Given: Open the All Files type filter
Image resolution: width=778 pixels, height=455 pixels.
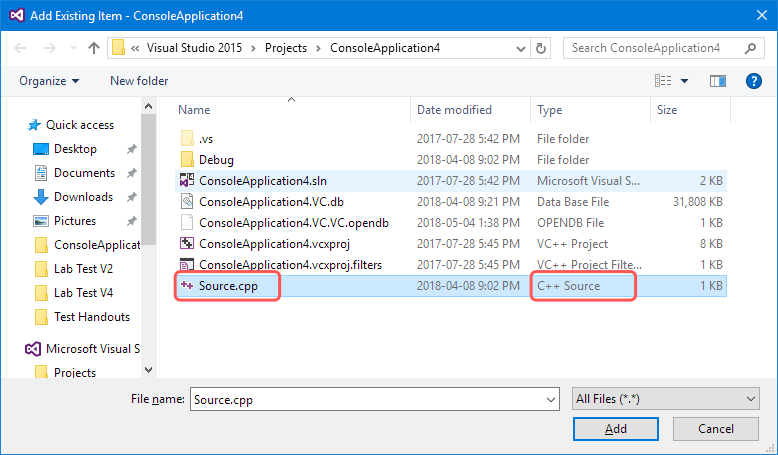Looking at the screenshot, I should (x=666, y=399).
